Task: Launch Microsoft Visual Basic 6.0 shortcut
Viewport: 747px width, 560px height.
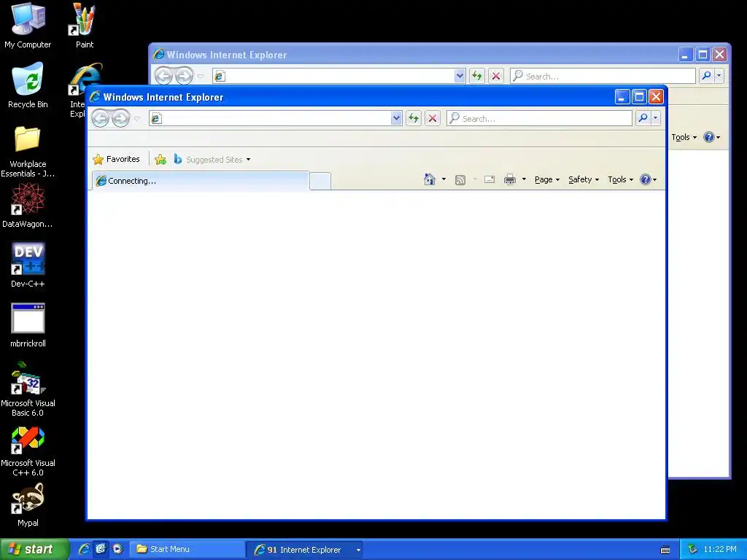Action: coord(28,389)
